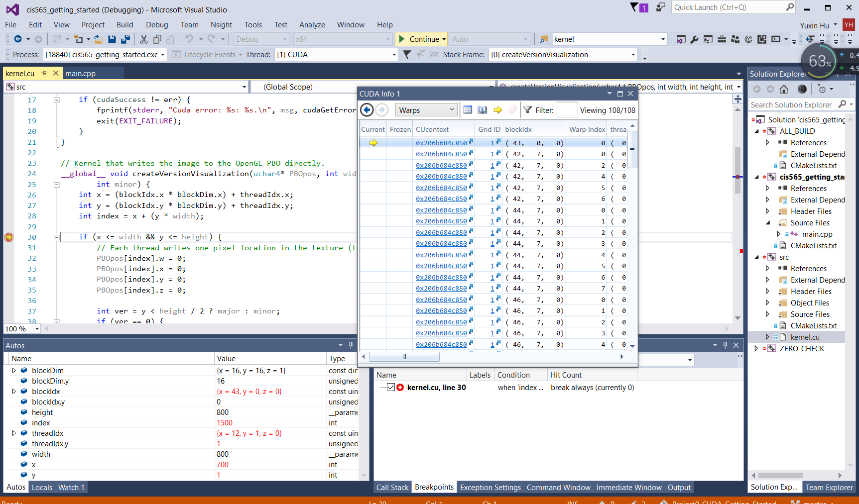Viewport: 859px width, 504px height.
Task: Expand the ZERO_CHECK project node
Action: click(756, 349)
